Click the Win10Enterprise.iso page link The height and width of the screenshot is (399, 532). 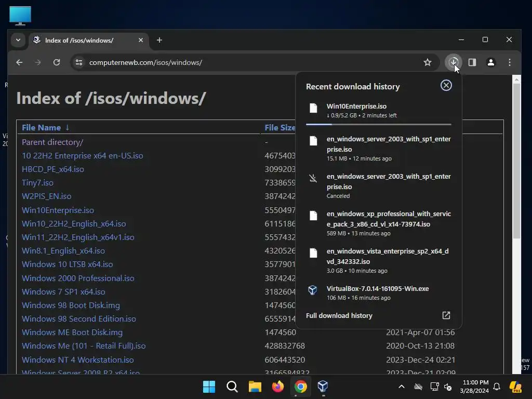[58, 210]
